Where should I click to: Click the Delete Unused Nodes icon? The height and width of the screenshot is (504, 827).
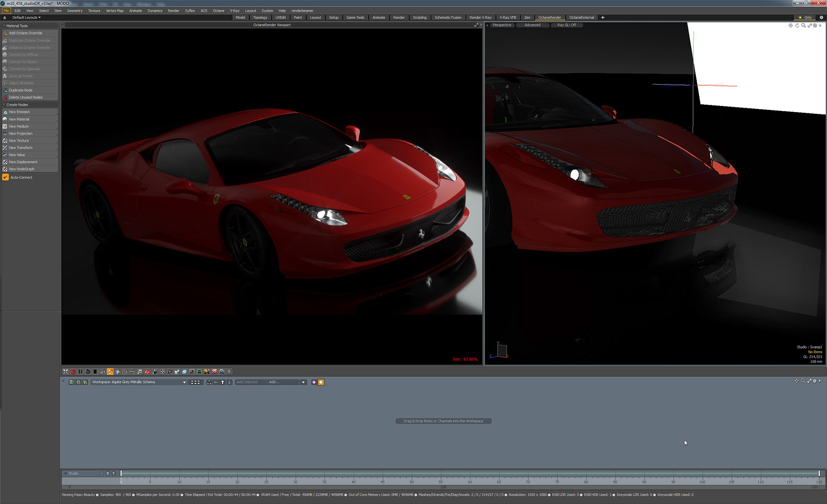(x=5, y=97)
